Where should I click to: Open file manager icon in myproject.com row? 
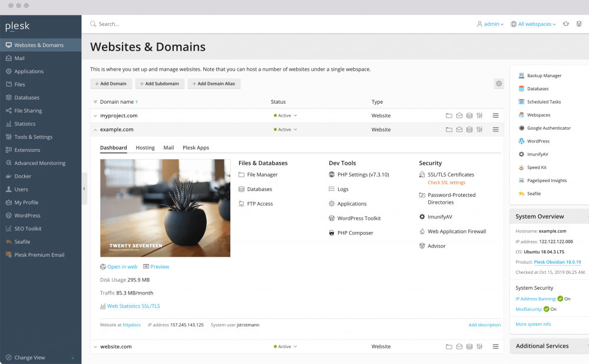click(449, 115)
